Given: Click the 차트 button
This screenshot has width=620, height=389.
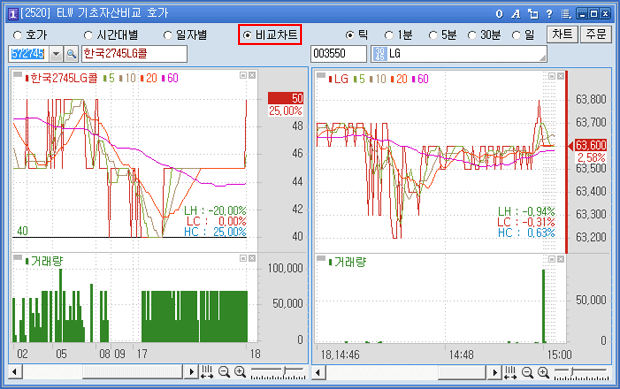Looking at the screenshot, I should click(x=562, y=34).
